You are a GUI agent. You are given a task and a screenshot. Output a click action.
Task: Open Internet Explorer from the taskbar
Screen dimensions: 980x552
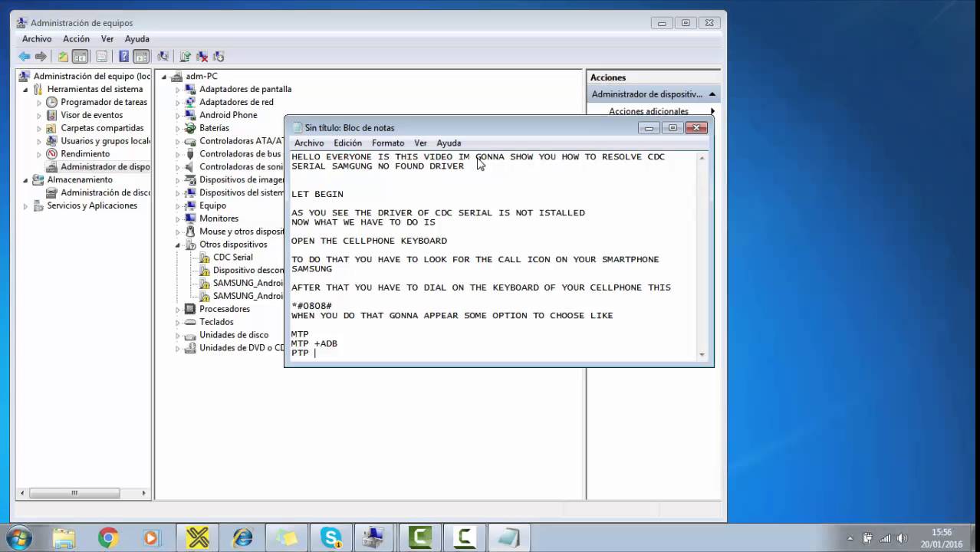point(242,538)
